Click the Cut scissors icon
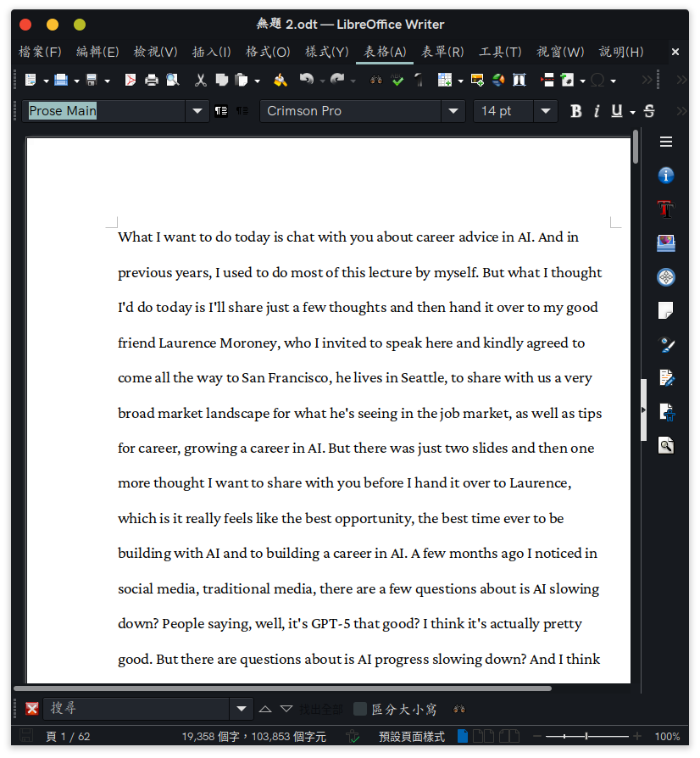The image size is (700, 758). [201, 81]
